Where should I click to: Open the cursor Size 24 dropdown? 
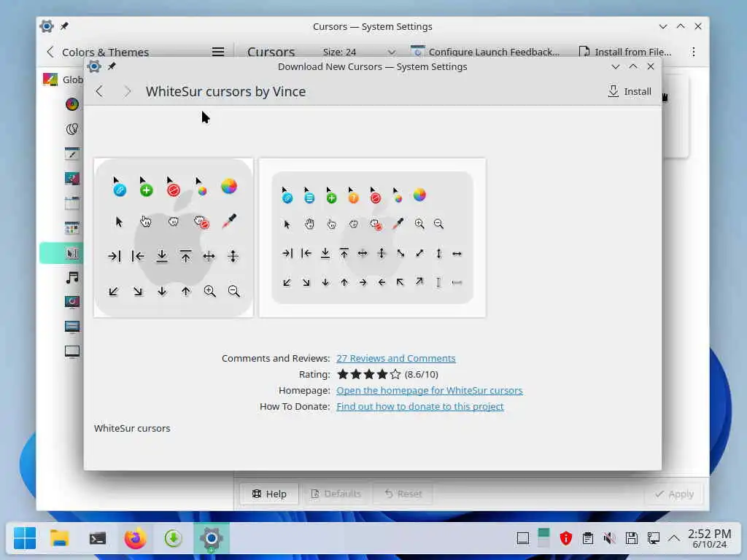358,52
